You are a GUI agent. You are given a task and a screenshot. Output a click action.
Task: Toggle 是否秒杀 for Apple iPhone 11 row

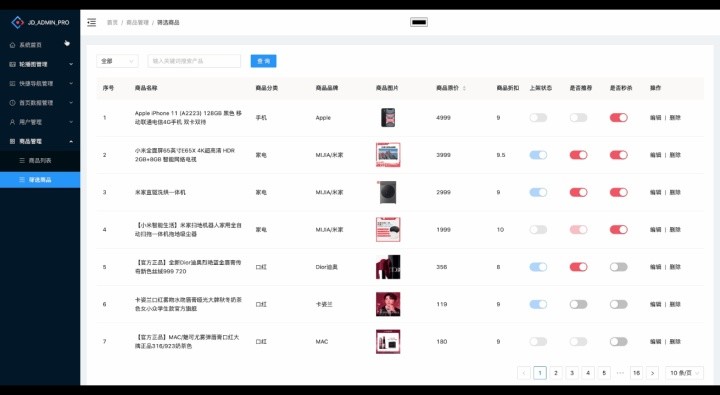619,118
